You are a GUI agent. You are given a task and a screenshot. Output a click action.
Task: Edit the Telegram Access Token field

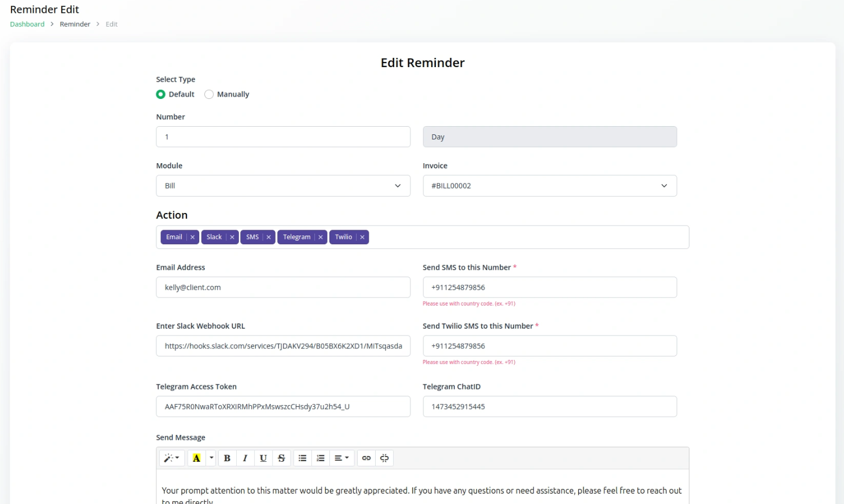tap(283, 407)
